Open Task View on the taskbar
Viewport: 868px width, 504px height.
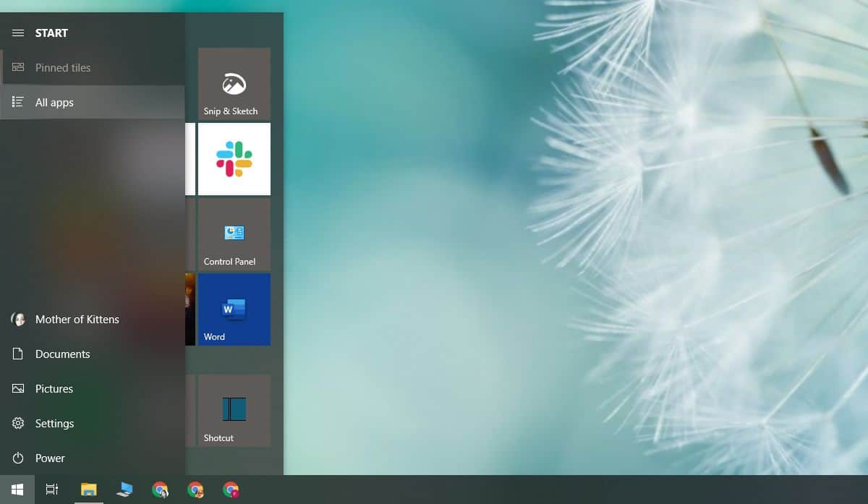pos(52,490)
